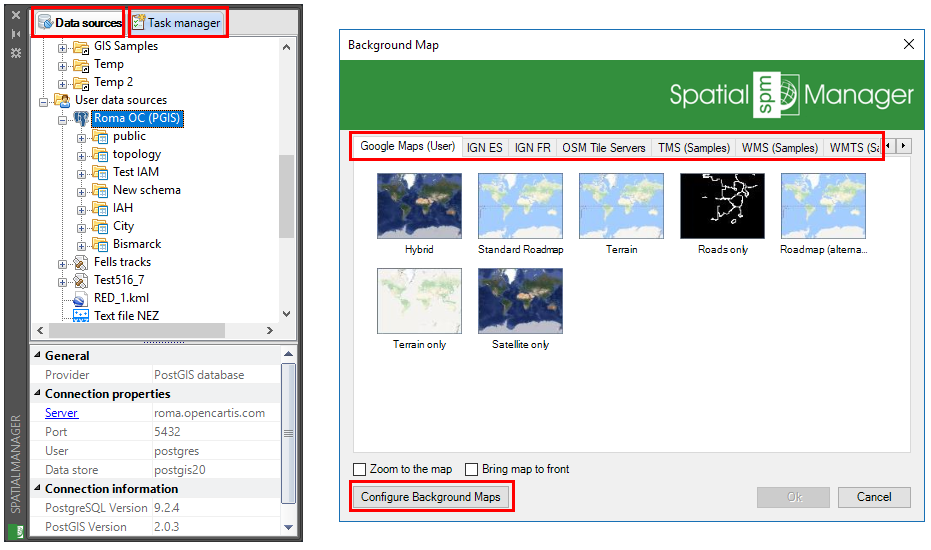
Task: Collapse the General properties section
Action: point(38,356)
